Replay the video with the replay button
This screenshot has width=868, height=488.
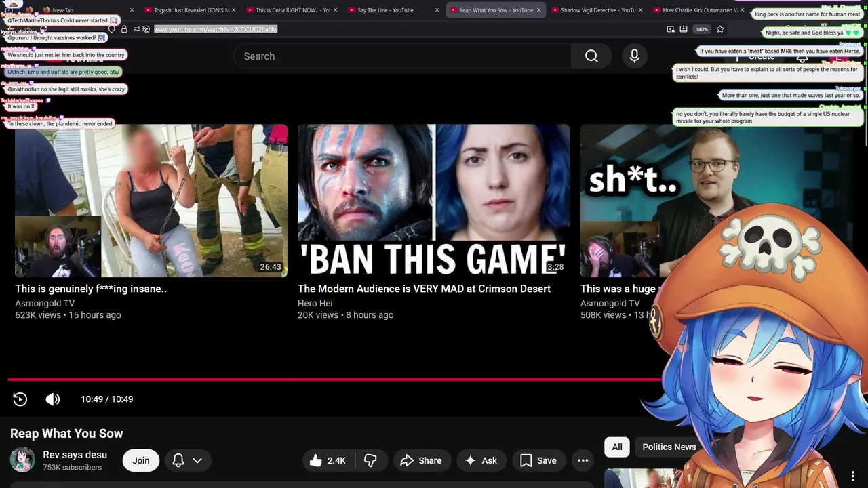(x=20, y=399)
